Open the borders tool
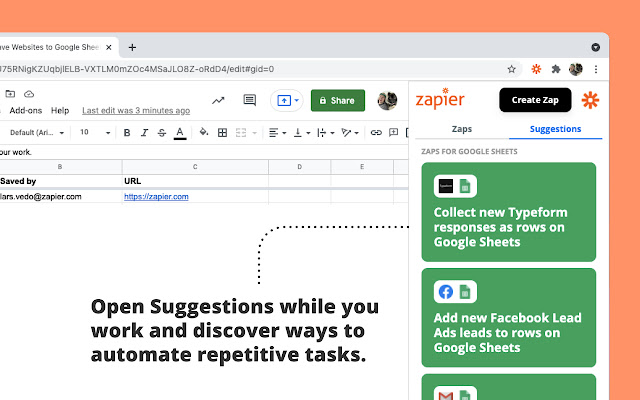The image size is (640, 400). click(222, 133)
